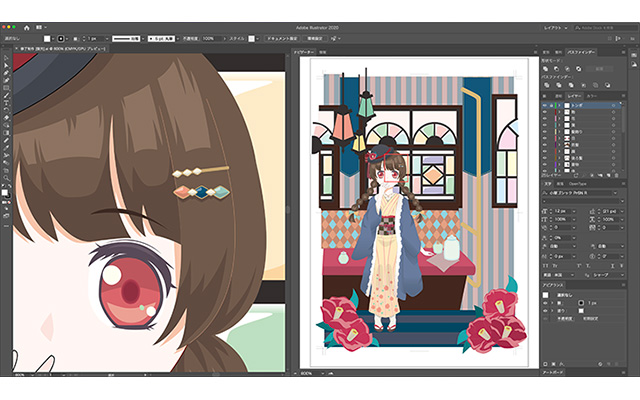640x400 pixels.
Task: Hide the 後ろ髪 layer using its eye
Action: [x=544, y=158]
